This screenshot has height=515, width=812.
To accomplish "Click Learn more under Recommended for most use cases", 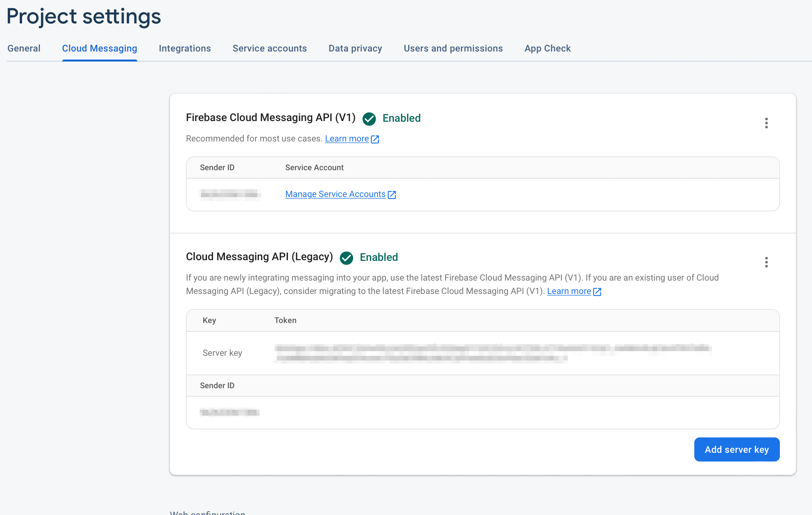I will 347,138.
